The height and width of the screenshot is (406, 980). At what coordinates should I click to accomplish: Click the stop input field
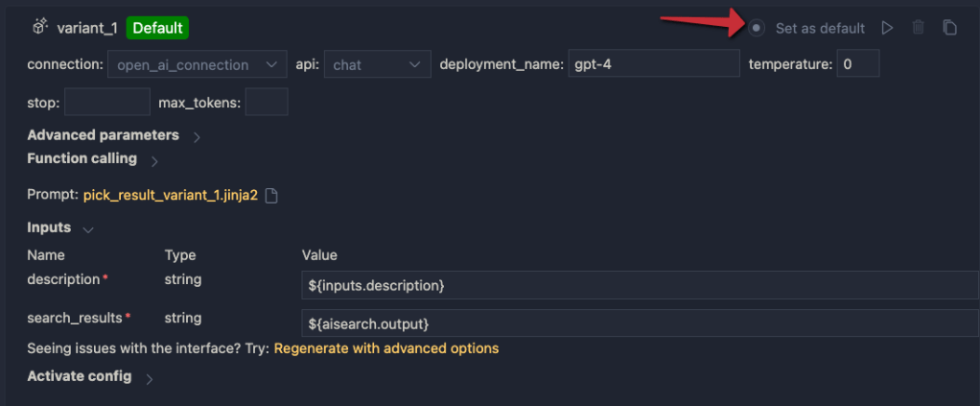coord(106,102)
